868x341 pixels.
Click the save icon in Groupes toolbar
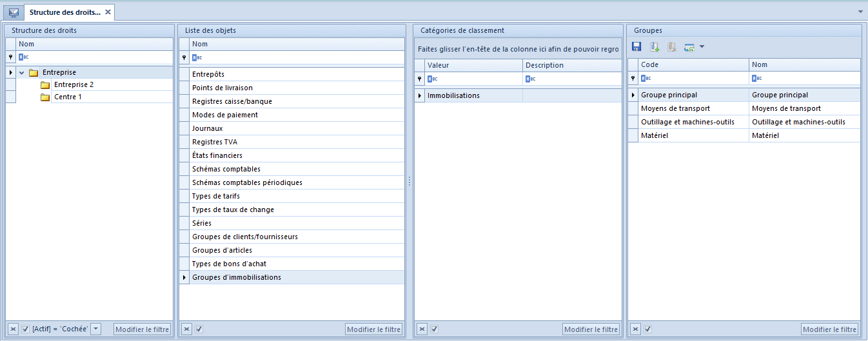pos(636,47)
